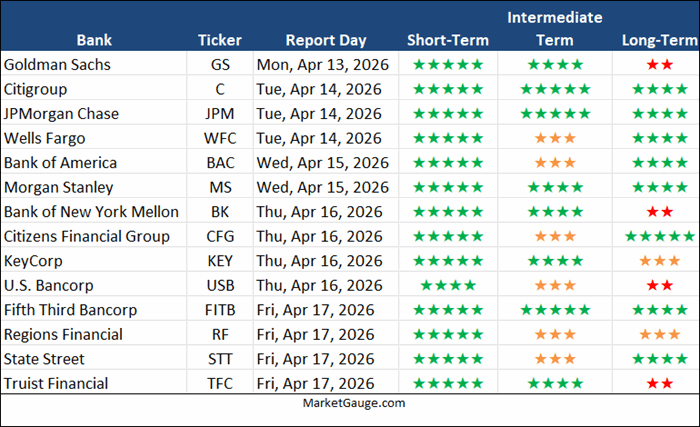The height and width of the screenshot is (427, 700).
Task: Click Citizens Financial Group five-star long-term rating
Action: [659, 236]
